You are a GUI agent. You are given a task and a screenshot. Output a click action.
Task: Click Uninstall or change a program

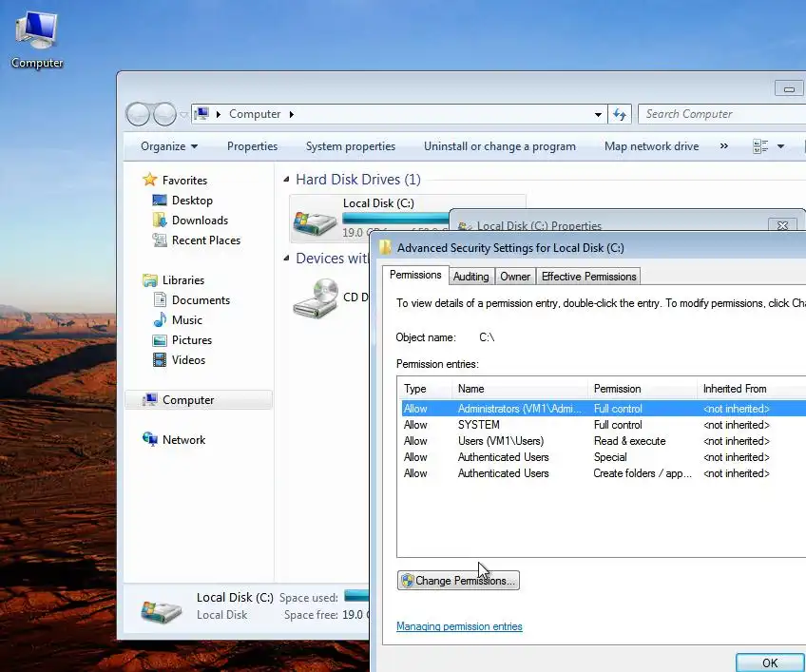(500, 146)
